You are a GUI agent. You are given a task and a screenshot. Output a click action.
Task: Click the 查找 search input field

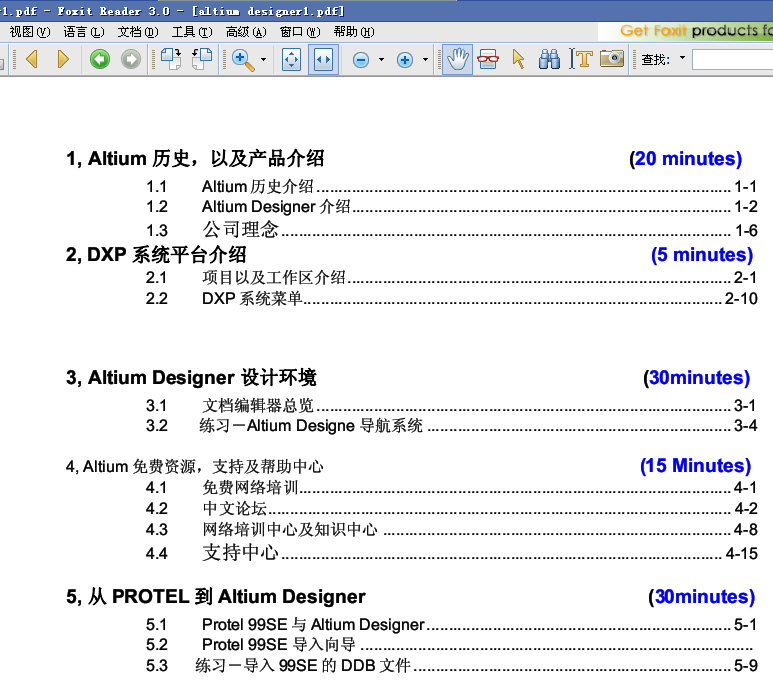click(732, 60)
